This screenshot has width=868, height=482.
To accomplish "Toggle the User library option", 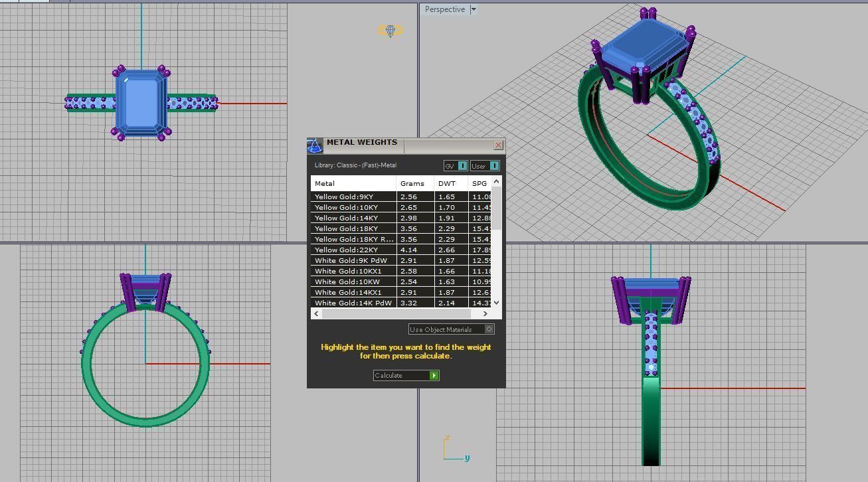I will point(485,166).
